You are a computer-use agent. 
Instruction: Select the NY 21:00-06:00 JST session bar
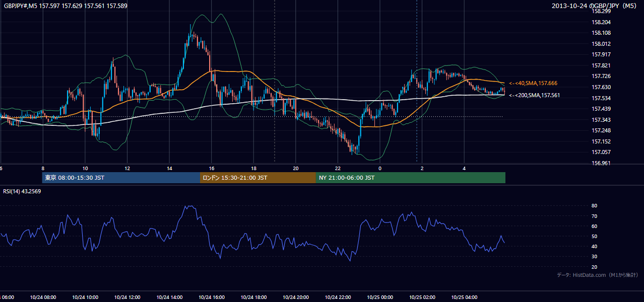click(x=411, y=178)
